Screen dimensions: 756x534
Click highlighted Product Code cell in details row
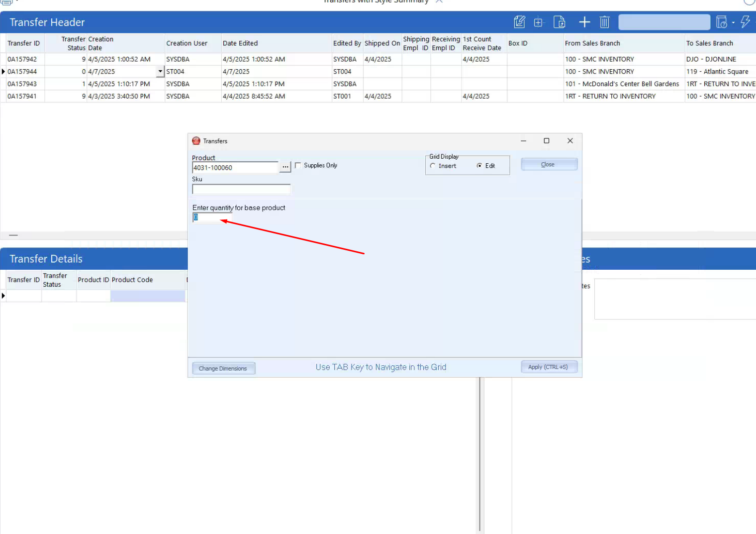(x=148, y=296)
